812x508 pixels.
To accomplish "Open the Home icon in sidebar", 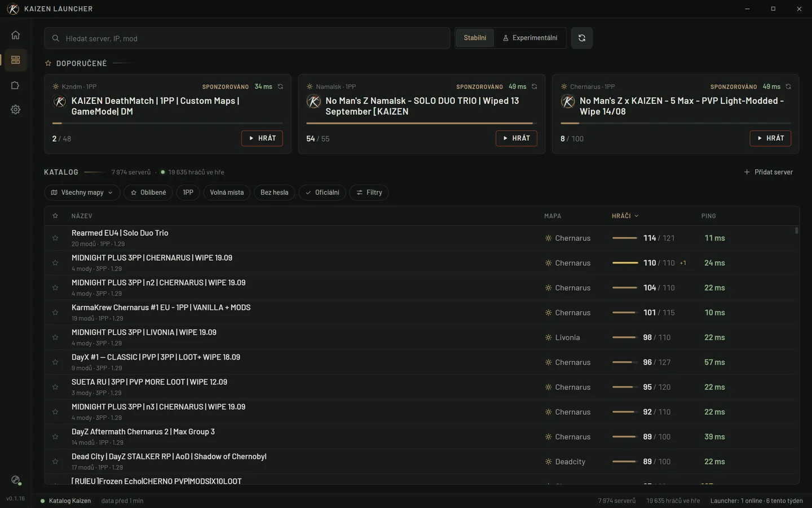I will 15,35.
